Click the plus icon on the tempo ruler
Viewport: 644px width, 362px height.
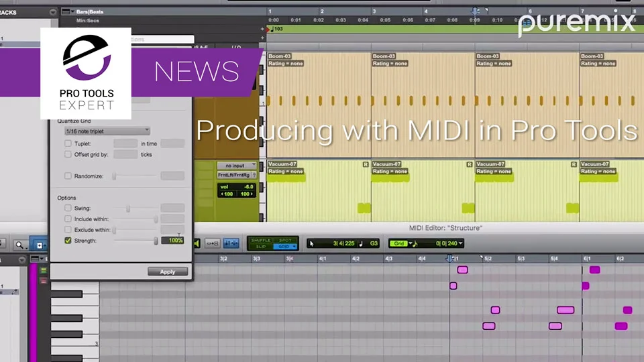(262, 29)
